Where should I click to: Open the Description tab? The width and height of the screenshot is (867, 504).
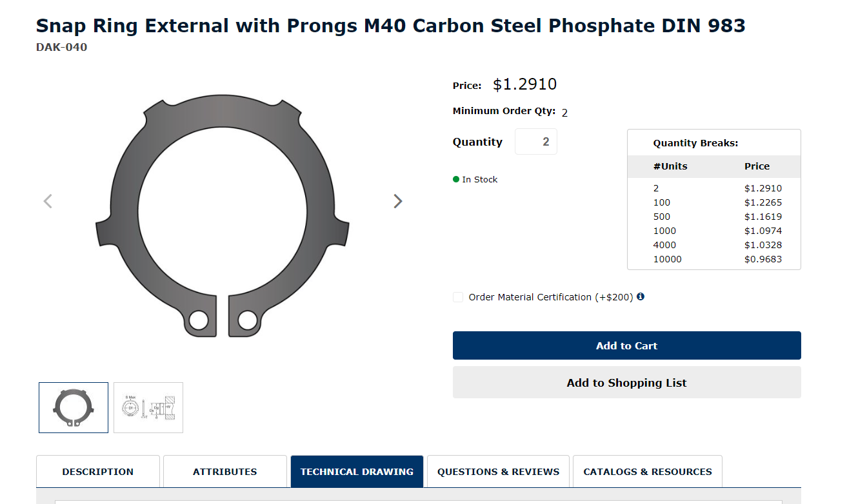[x=98, y=472]
